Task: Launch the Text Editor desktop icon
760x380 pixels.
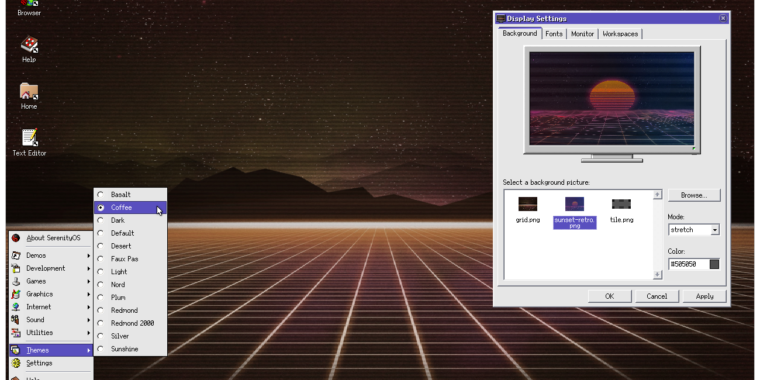Action: click(29, 142)
